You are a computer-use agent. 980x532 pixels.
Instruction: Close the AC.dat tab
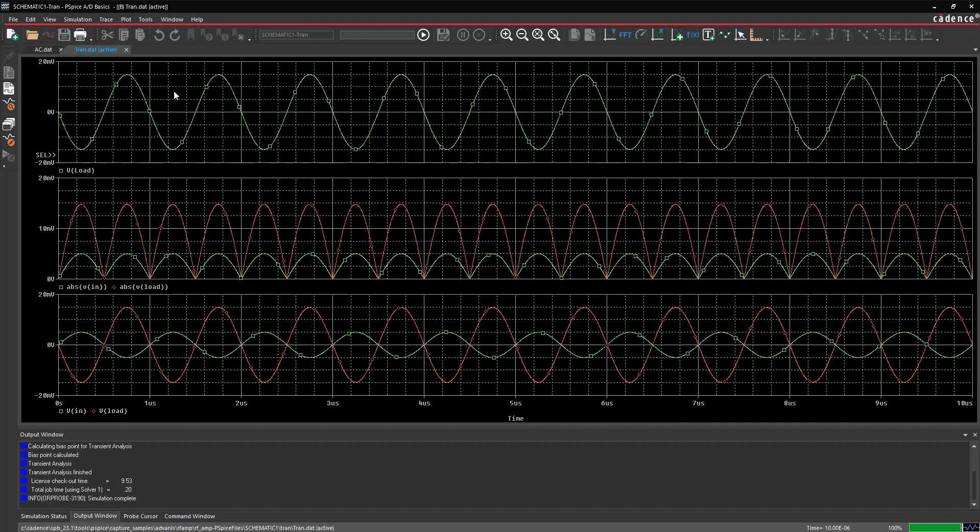61,50
